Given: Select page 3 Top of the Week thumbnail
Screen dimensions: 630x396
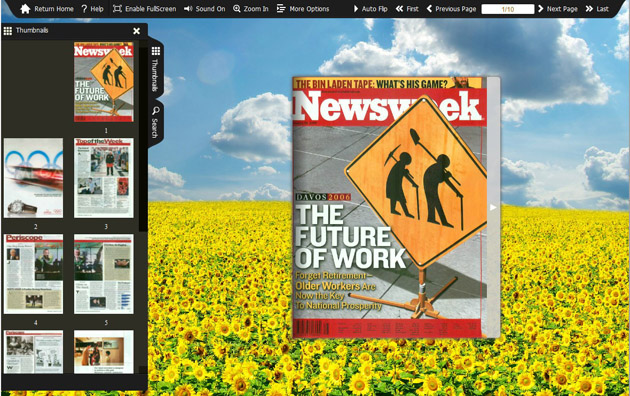Looking at the screenshot, I should click(104, 178).
